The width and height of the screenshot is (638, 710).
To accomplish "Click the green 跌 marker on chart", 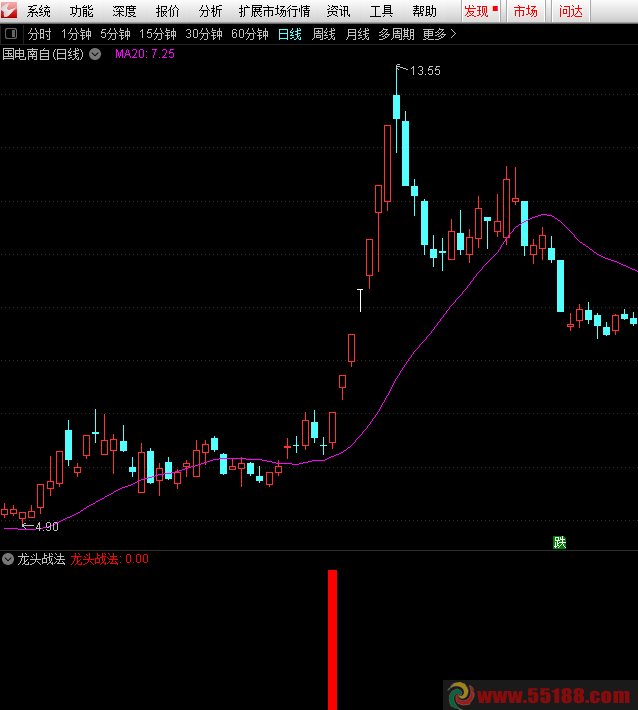I will (x=560, y=542).
